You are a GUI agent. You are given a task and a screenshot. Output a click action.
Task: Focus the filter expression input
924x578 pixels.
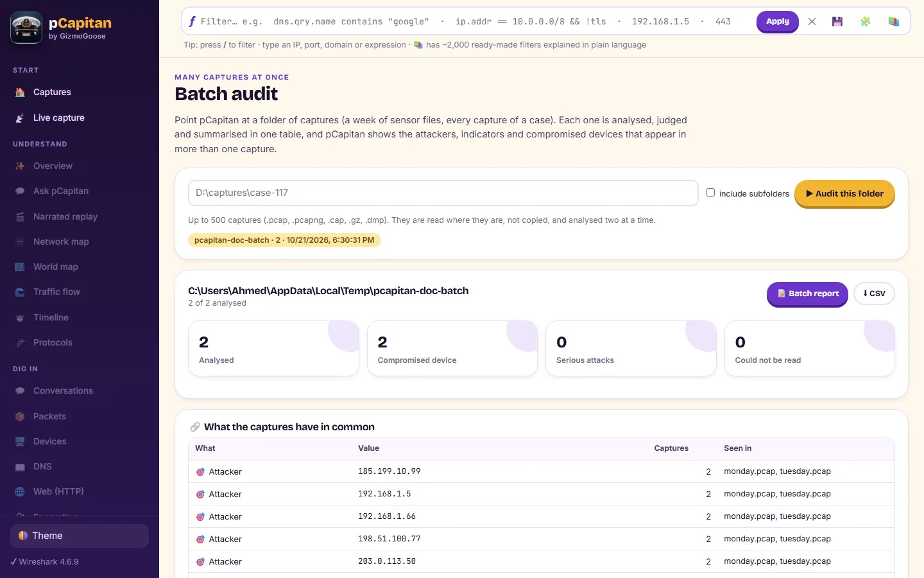click(475, 21)
